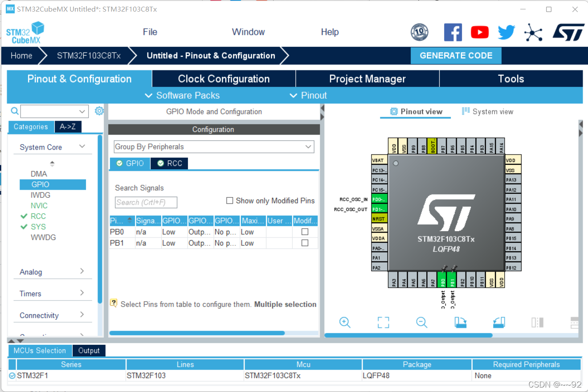The height and width of the screenshot is (392, 588).
Task: Click the search magnifier icon in categories panel
Action: [15, 111]
